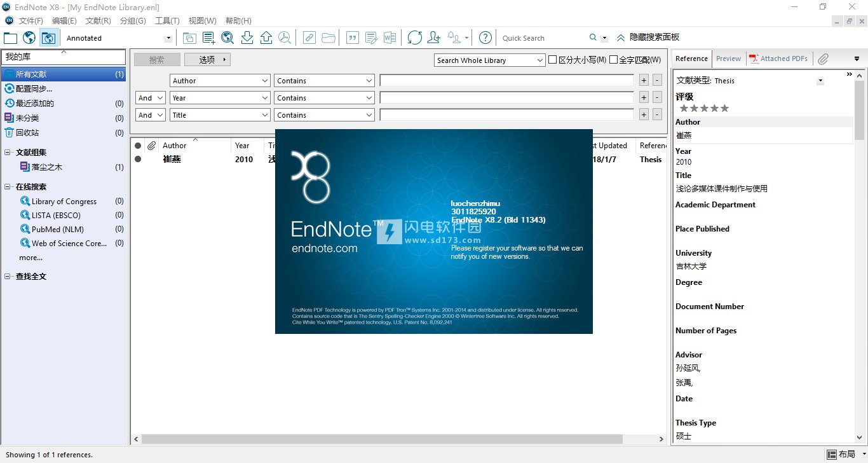
Task: Click the Author search text input field
Action: click(506, 81)
